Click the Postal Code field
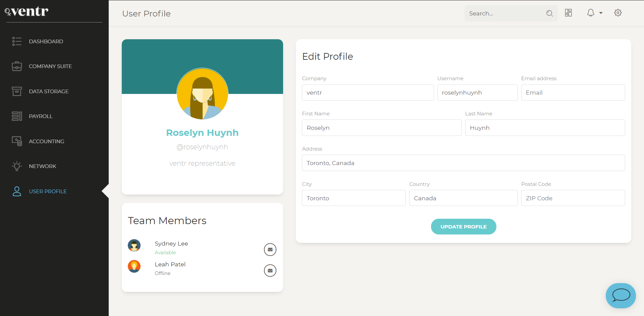Image resolution: width=644 pixels, height=316 pixels. 573,198
